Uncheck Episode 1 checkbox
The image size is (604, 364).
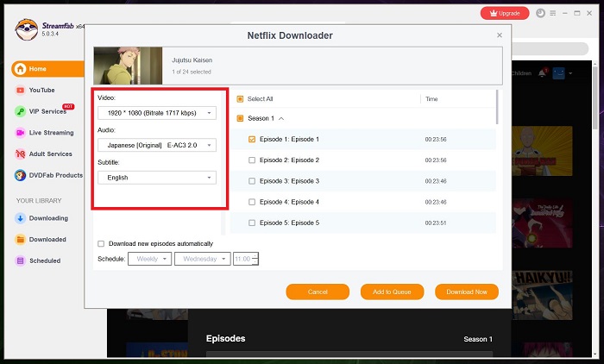[252, 140]
